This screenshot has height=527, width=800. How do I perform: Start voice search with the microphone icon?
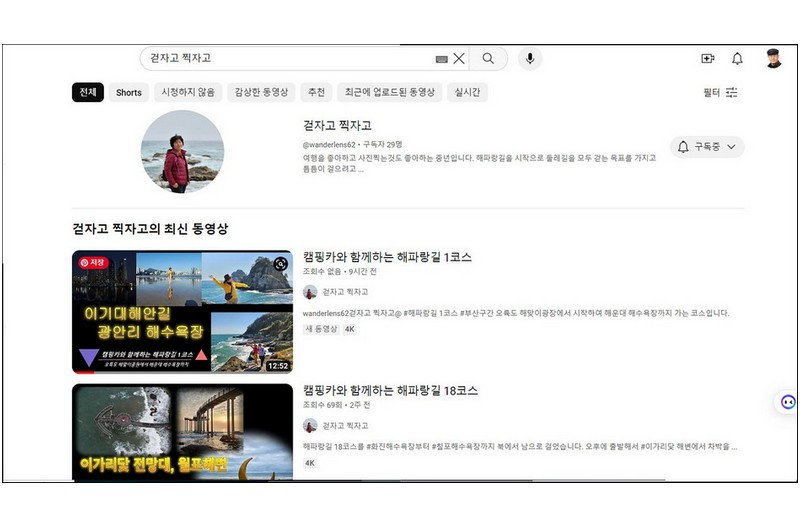click(x=530, y=59)
